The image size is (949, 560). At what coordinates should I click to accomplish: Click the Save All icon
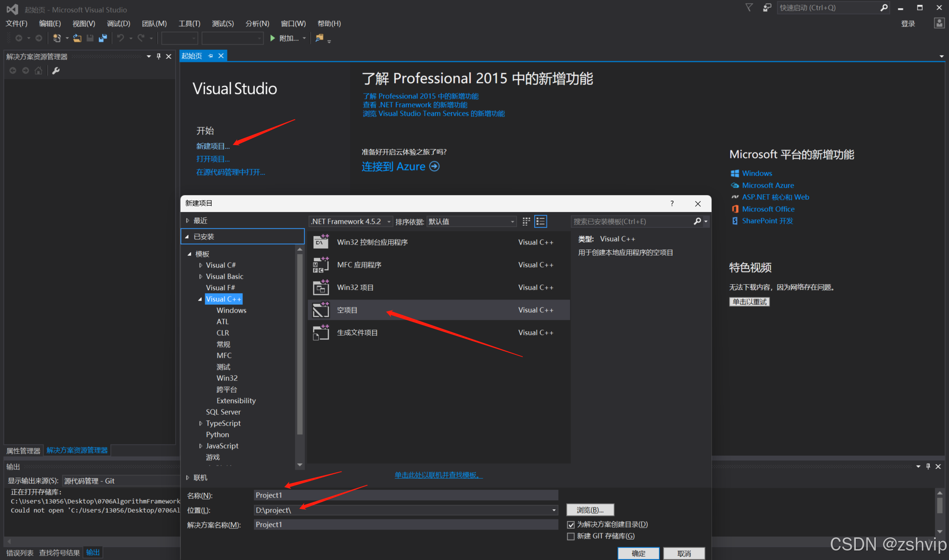coord(103,38)
